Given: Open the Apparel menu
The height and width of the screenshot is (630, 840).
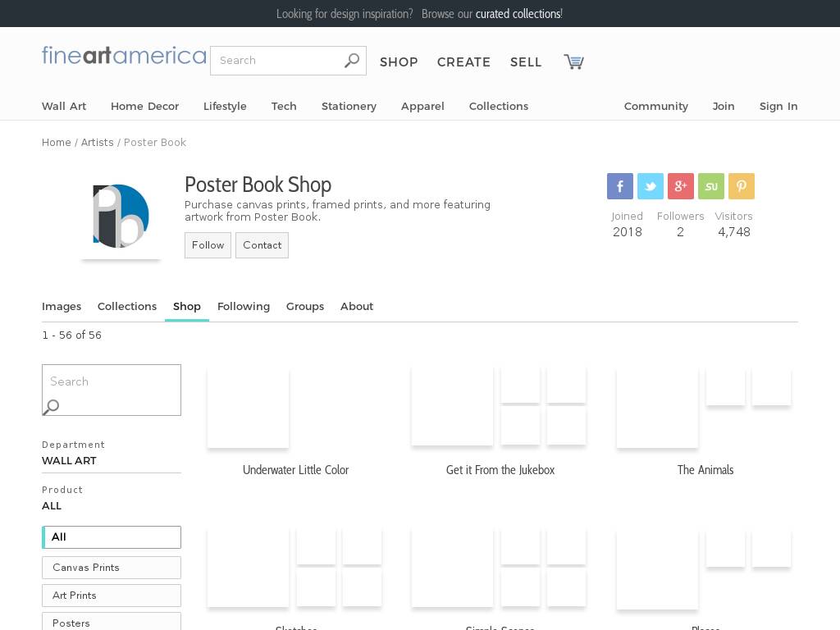Looking at the screenshot, I should click(x=422, y=106).
